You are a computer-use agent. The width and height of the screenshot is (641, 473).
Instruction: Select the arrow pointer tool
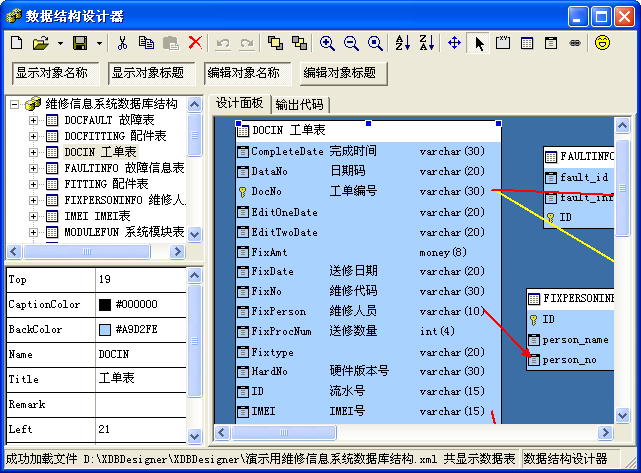click(x=479, y=43)
